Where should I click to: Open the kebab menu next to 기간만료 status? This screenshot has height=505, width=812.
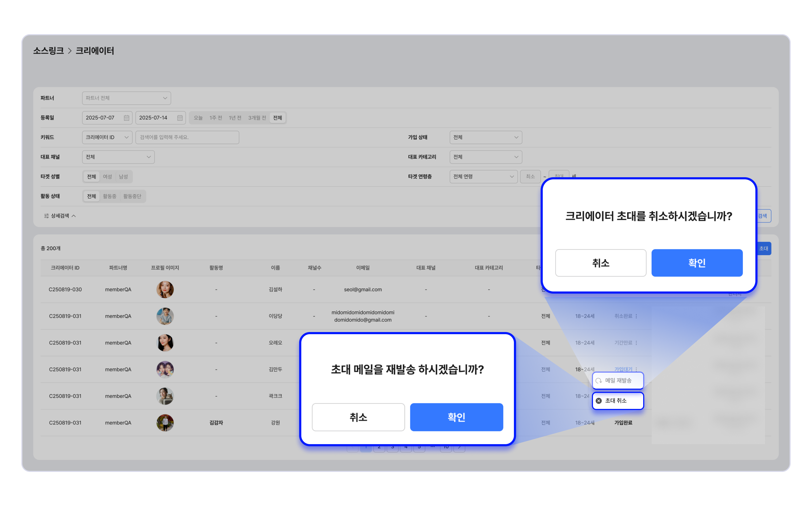[x=636, y=343]
